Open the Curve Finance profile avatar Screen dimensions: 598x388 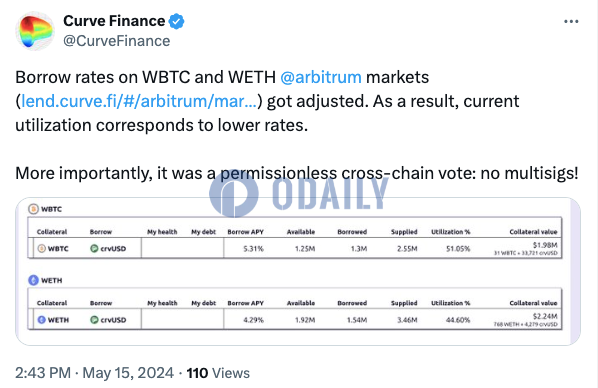35,31
